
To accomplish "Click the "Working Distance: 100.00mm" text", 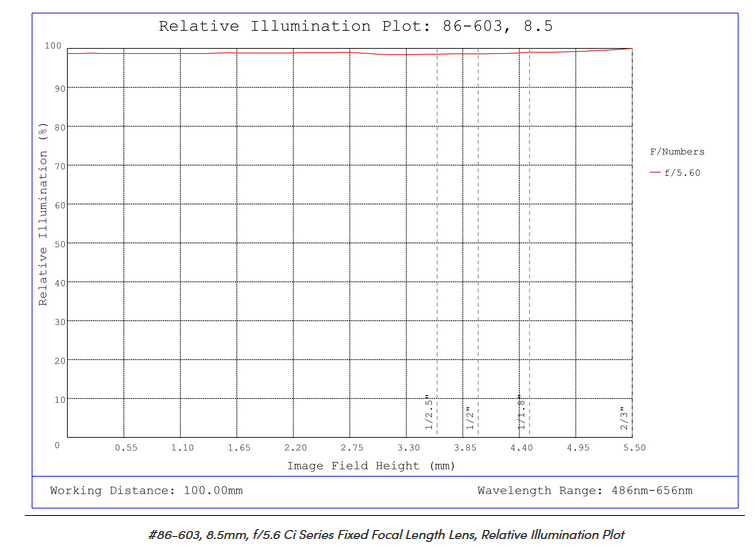I will click(x=146, y=490).
